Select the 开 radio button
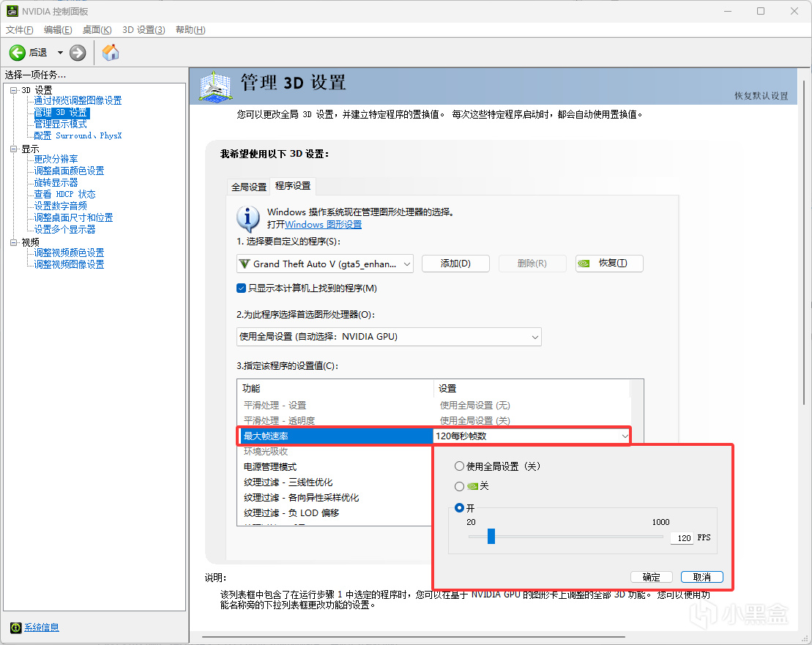The image size is (812, 645). point(459,508)
